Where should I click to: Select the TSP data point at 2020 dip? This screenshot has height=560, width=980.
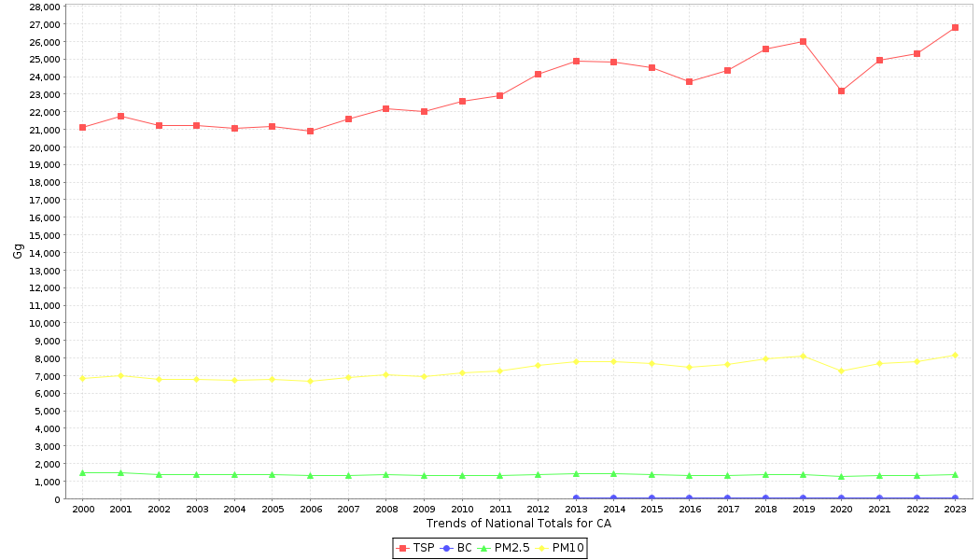pyautogui.click(x=841, y=91)
